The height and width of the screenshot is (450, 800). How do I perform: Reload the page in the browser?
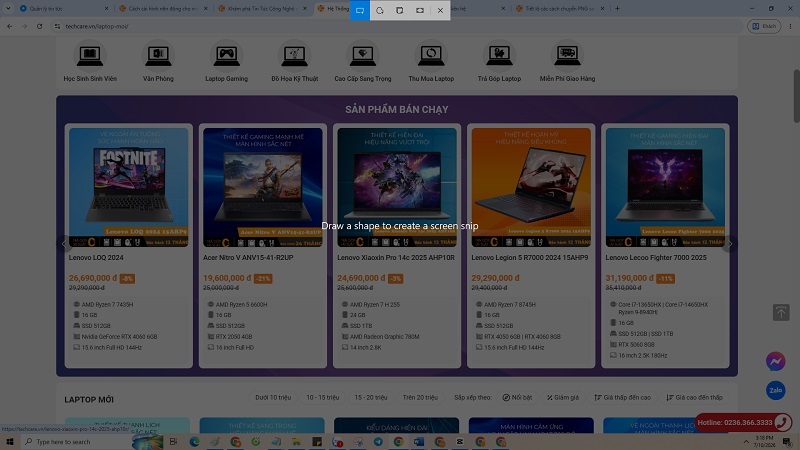pyautogui.click(x=39, y=26)
